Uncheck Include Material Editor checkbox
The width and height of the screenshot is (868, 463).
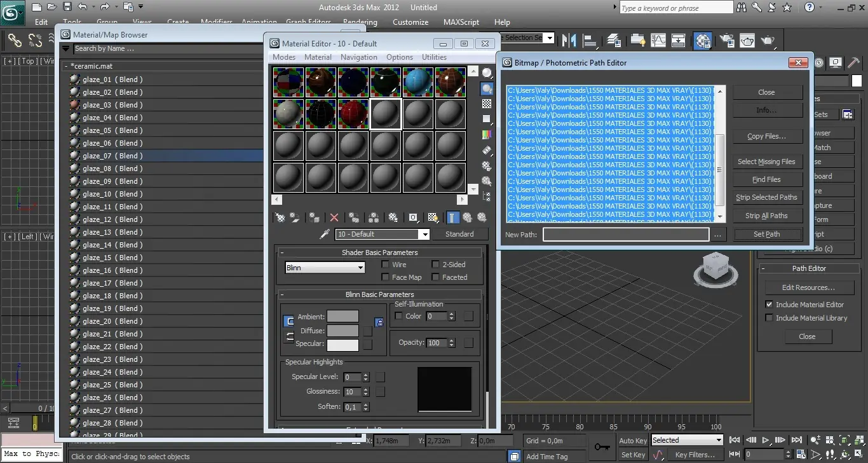769,305
